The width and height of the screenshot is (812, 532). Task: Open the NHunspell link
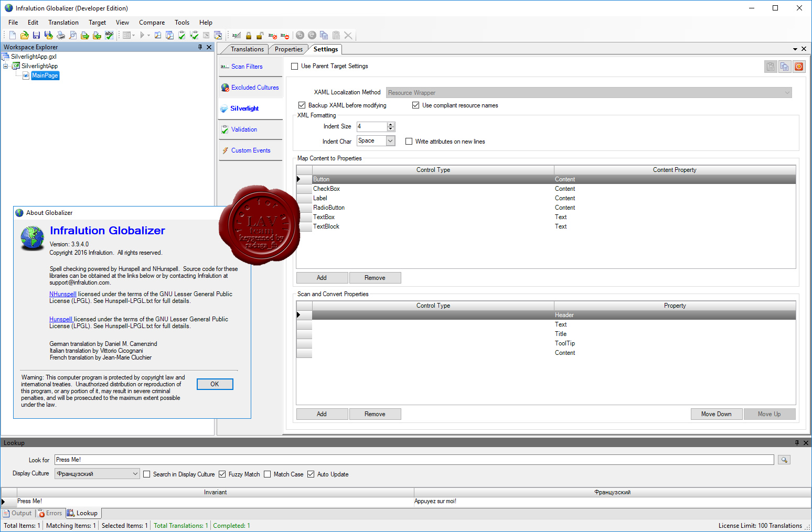(x=63, y=294)
